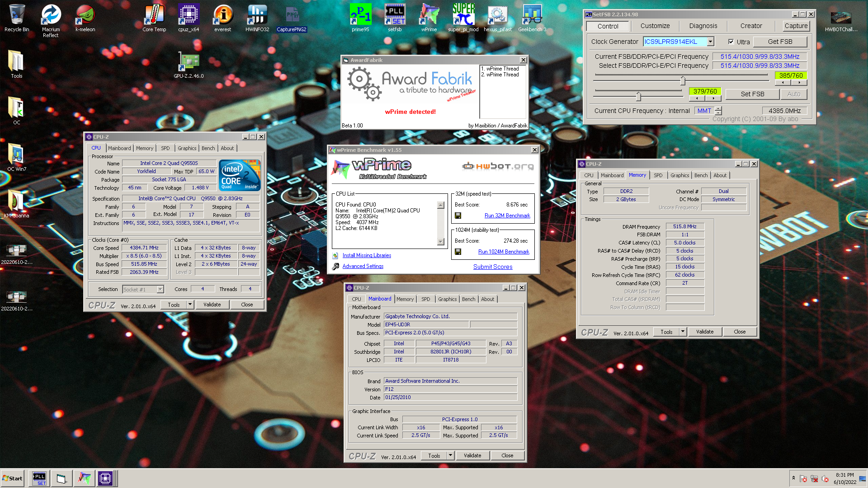Switch to the CPU-Z taskbar button
Viewport: 868px width, 488px height.
[x=105, y=479]
